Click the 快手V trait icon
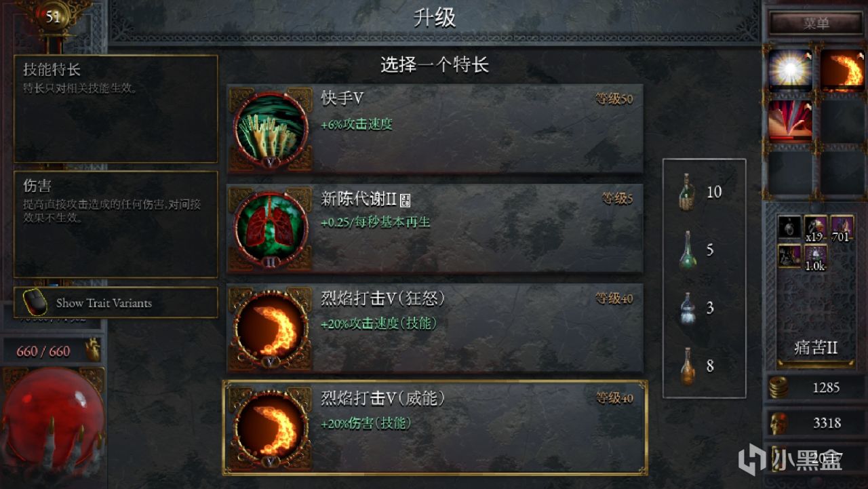This screenshot has height=489, width=868. pyautogui.click(x=270, y=129)
